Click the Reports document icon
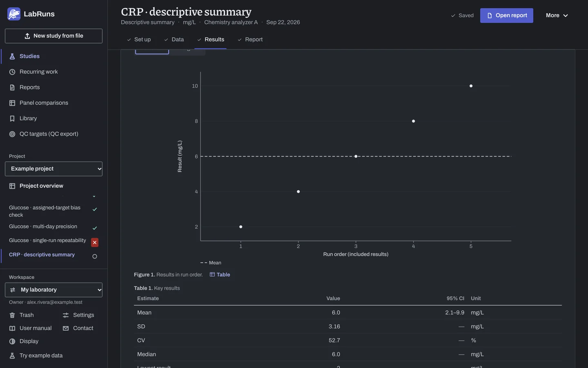Image resolution: width=588 pixels, height=368 pixels. [x=12, y=88]
